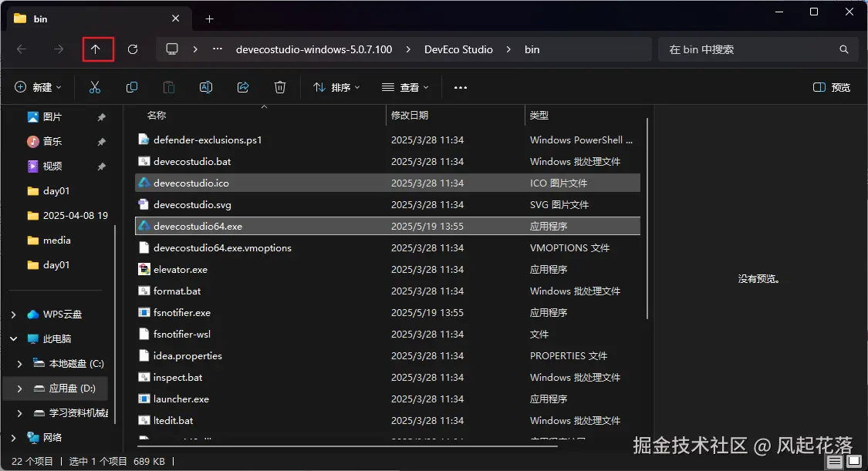The width and height of the screenshot is (868, 471).
Task: Open breadcrumb chevron after DevEco Studio
Action: pos(508,49)
